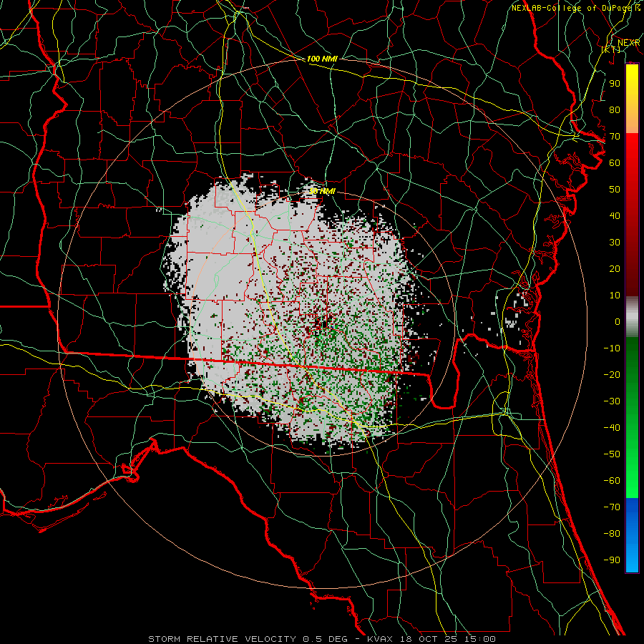
Task: Click the 50 value on the velocity scale
Action: [x=615, y=190]
